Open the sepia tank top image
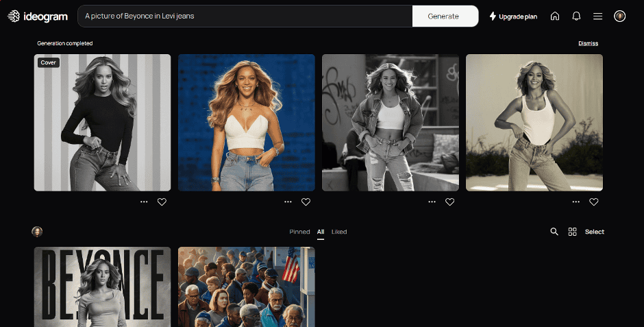644x327 pixels. 534,123
